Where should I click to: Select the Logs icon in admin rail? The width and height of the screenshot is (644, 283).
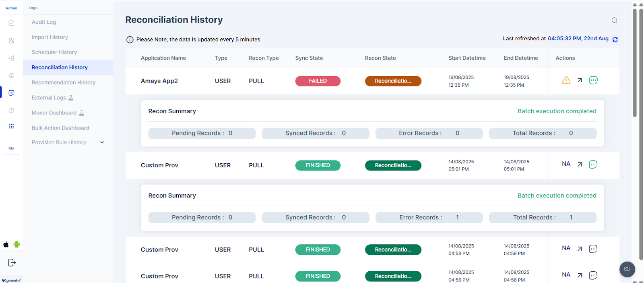click(11, 93)
